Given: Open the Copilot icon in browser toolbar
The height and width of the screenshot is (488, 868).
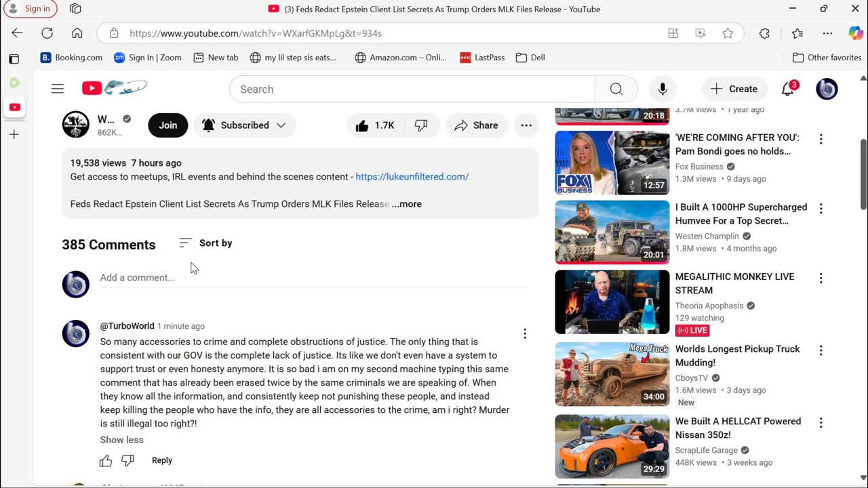Looking at the screenshot, I should click(855, 33).
